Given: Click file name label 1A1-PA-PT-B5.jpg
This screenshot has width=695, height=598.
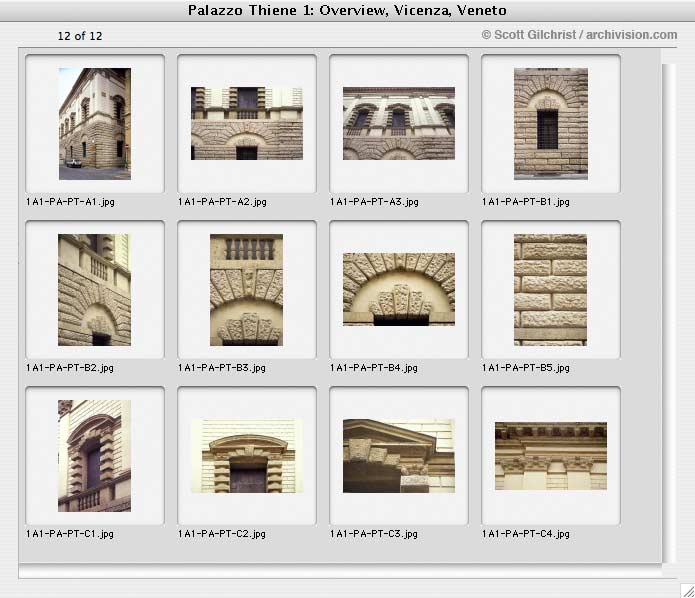Looking at the screenshot, I should click(x=526, y=368).
